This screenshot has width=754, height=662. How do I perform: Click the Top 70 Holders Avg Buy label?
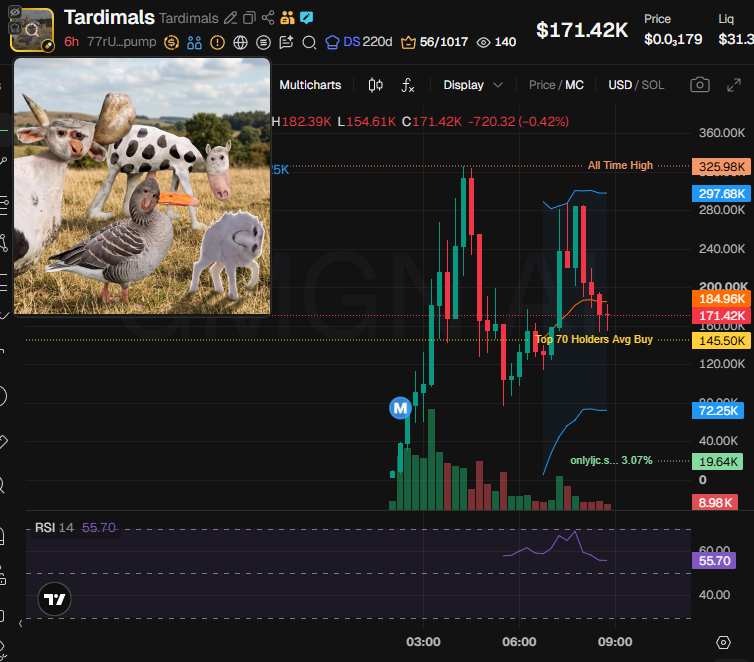[x=594, y=339]
